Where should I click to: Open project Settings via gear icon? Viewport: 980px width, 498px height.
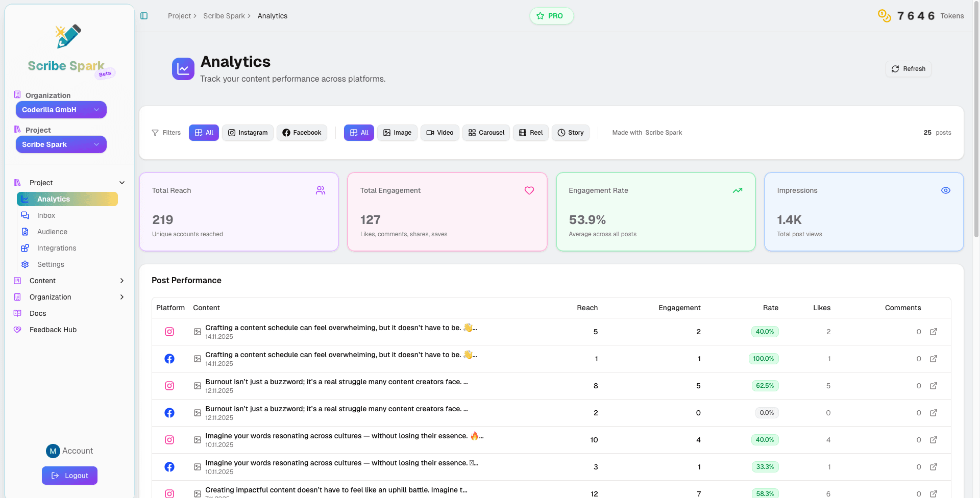24,264
